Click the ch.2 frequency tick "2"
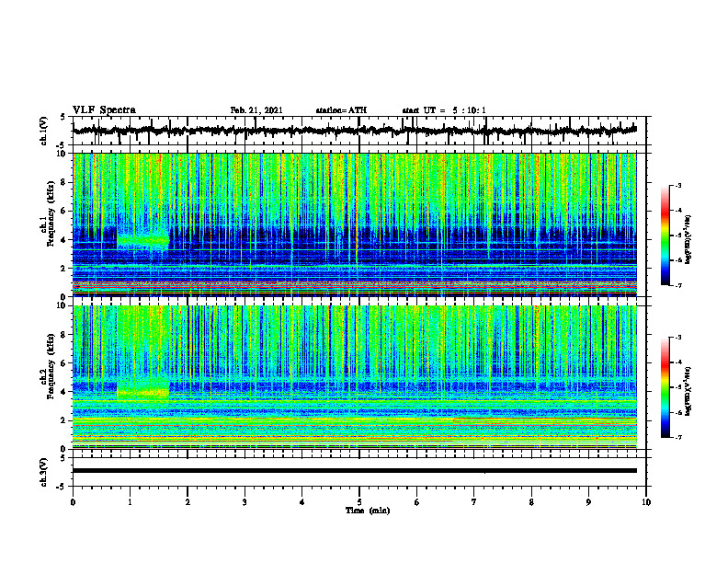Image resolution: width=728 pixels, height=563 pixels. click(64, 420)
